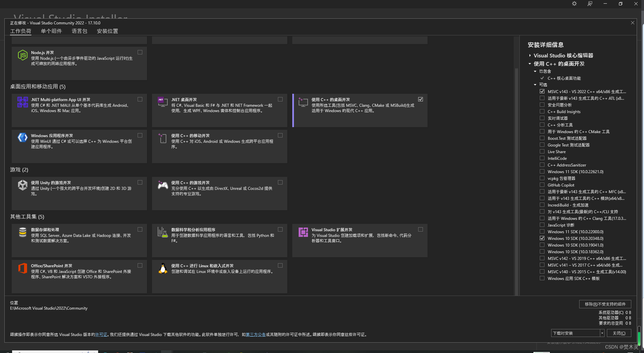The width and height of the screenshot is (644, 353).
Task: Collapse the C++ desktop development node
Action: (530, 64)
